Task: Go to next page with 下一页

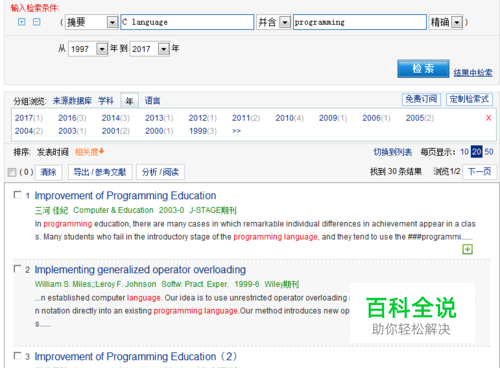Action: (x=479, y=172)
